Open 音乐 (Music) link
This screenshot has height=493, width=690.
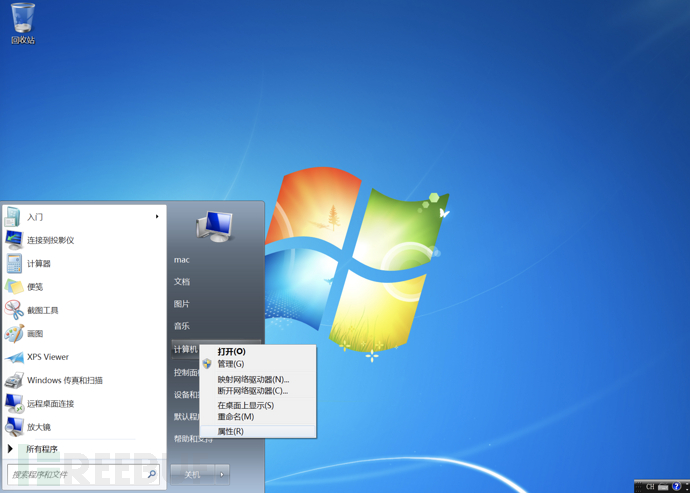[182, 326]
